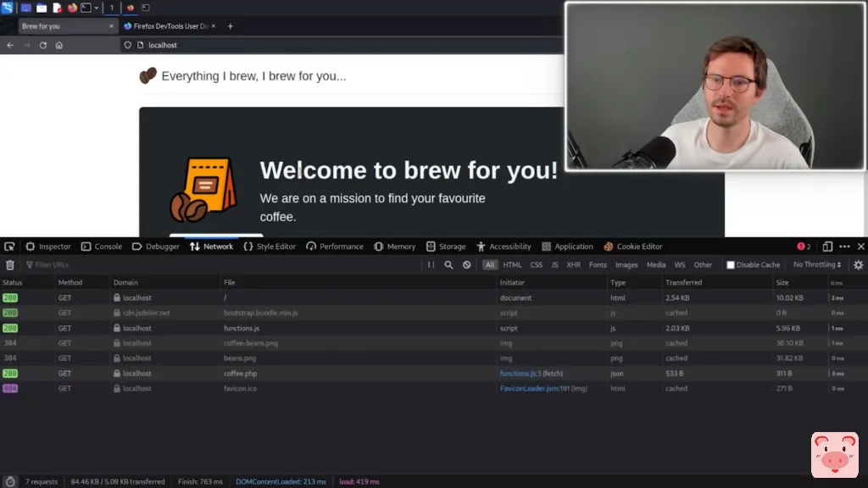Click the red error count badge
868x488 pixels.
pyautogui.click(x=804, y=247)
